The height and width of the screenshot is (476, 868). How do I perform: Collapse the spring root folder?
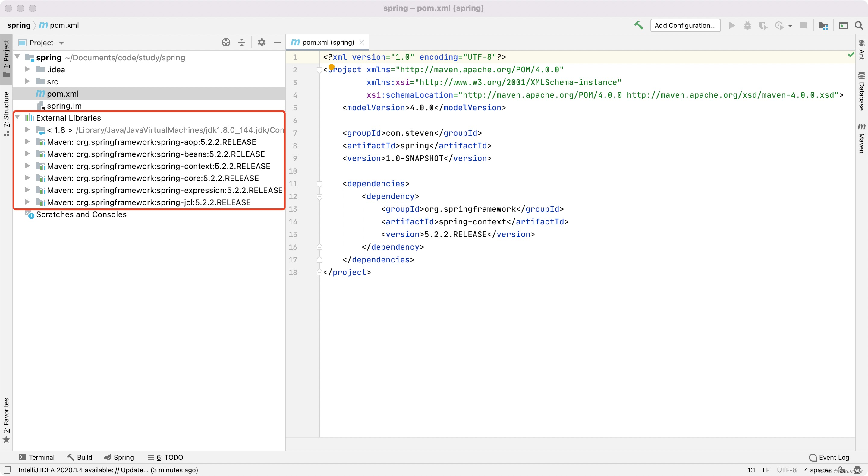pyautogui.click(x=17, y=57)
